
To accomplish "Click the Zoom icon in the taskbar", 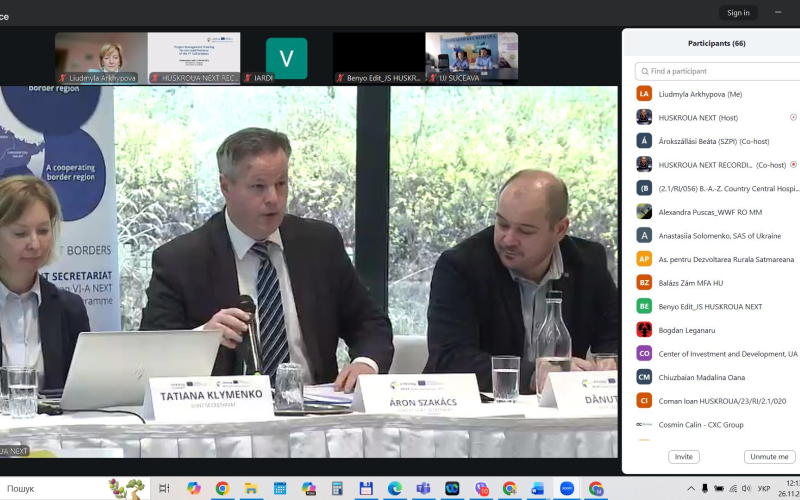I will (x=567, y=488).
